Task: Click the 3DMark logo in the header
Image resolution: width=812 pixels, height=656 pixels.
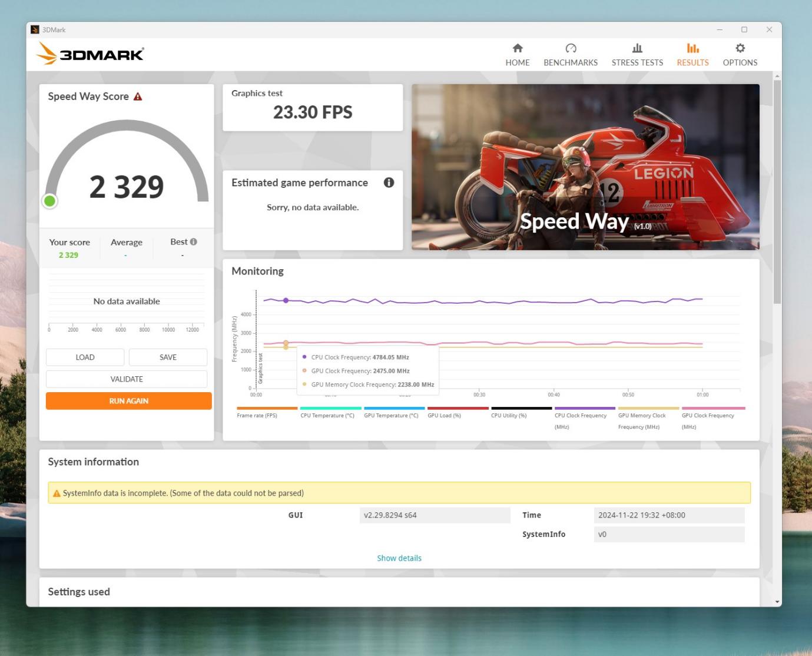Action: pyautogui.click(x=90, y=54)
